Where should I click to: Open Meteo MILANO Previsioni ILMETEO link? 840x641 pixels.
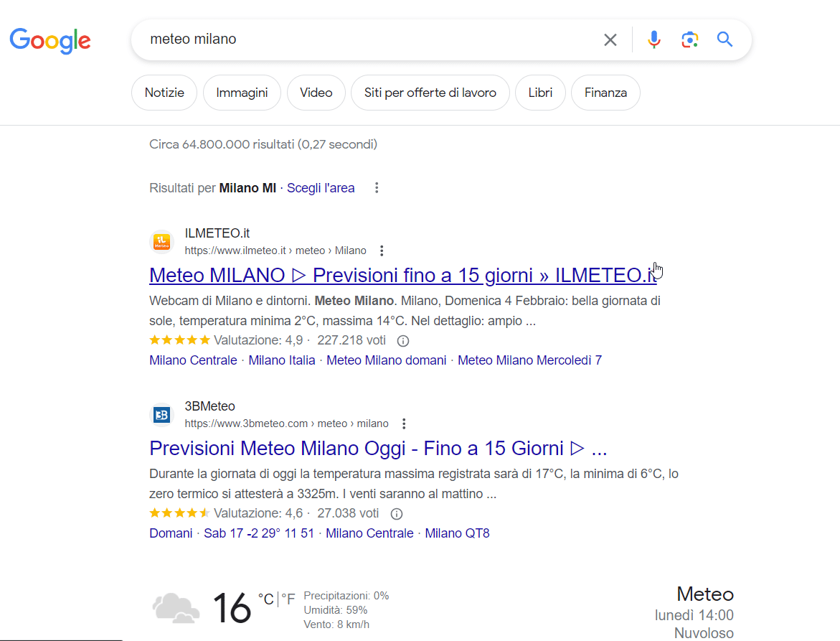coord(402,275)
